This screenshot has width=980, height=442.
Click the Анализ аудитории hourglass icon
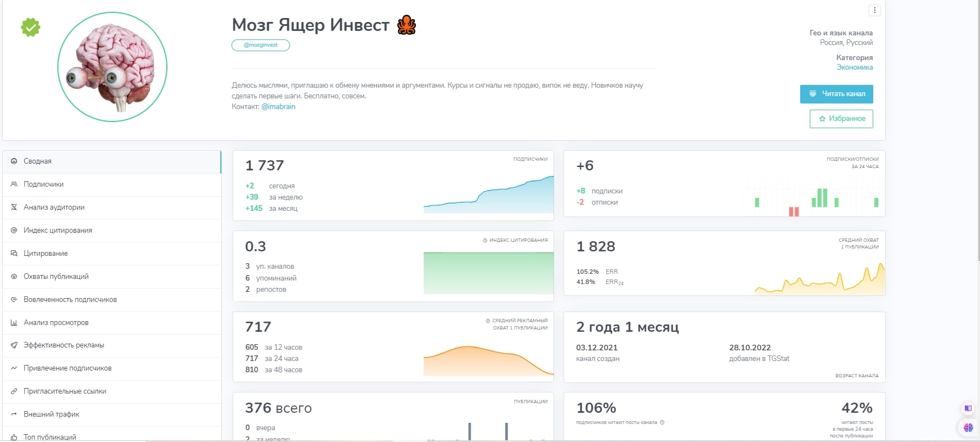point(14,208)
